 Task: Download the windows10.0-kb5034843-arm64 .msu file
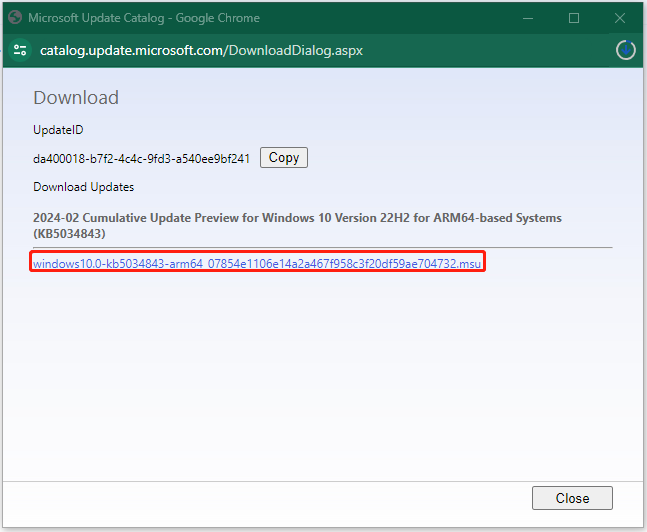click(x=257, y=263)
